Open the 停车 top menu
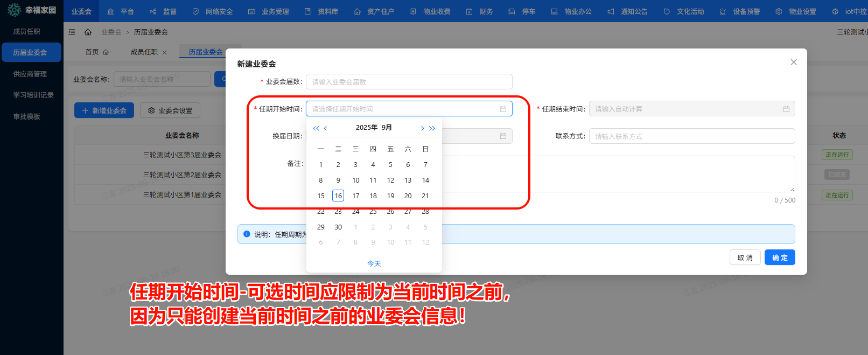This screenshot has height=355, width=868. click(x=522, y=11)
